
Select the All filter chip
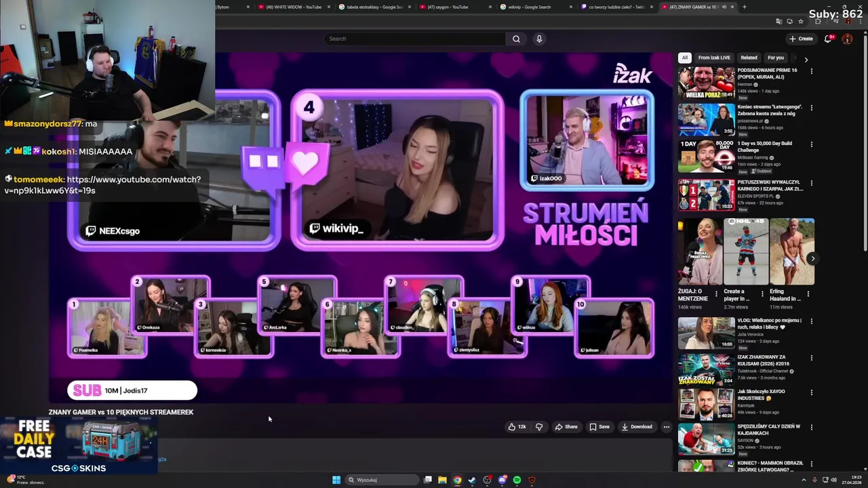685,58
